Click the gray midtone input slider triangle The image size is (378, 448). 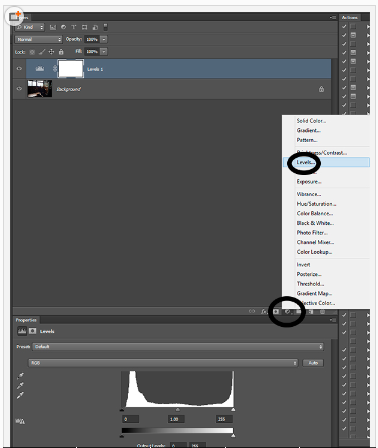coord(178,410)
